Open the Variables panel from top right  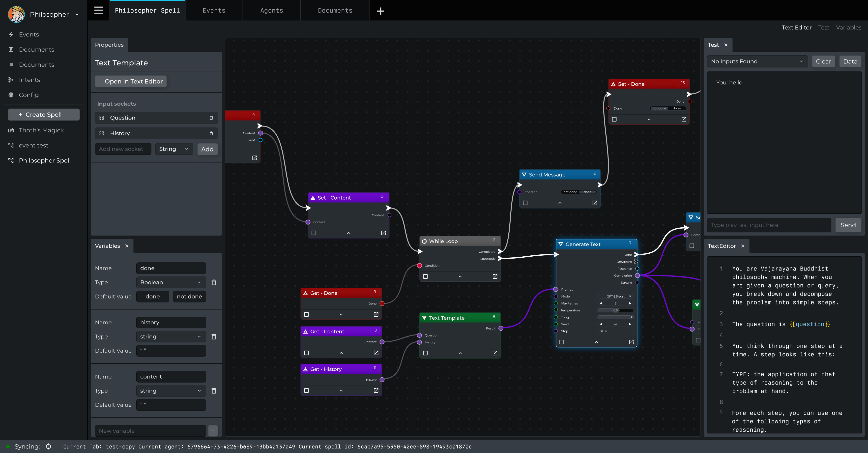click(849, 27)
